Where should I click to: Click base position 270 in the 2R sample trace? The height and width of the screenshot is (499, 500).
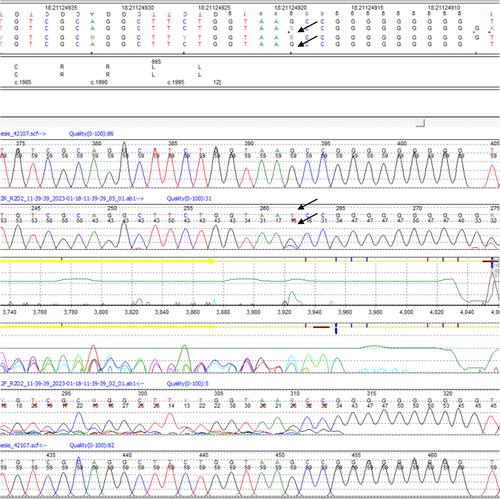click(x=417, y=208)
